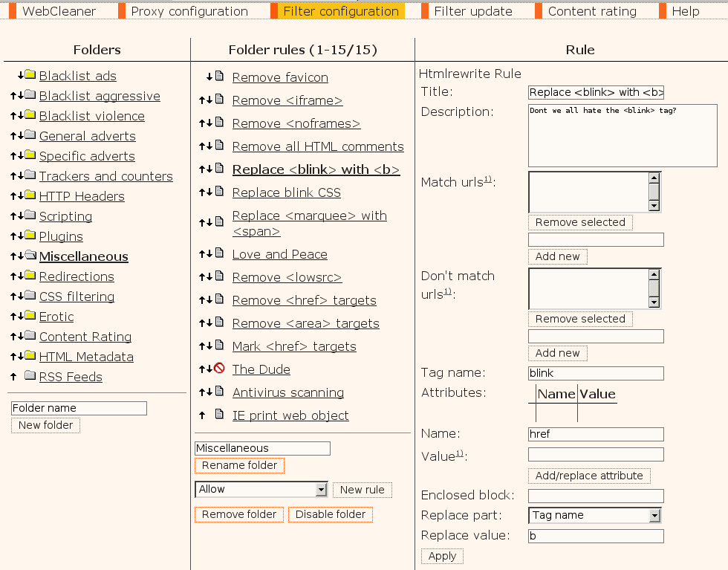Switch to the Proxy configuration tab

[x=189, y=11]
